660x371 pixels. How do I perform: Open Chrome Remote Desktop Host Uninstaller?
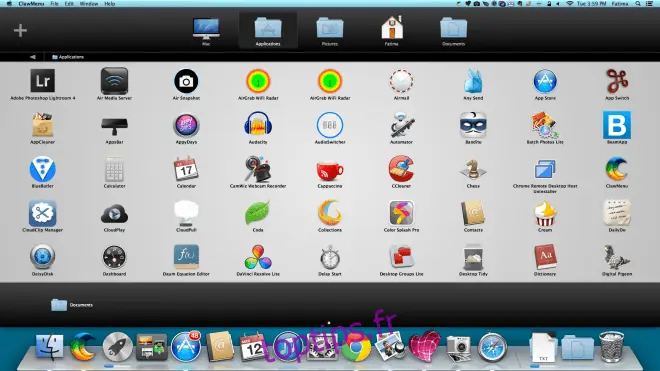pos(545,169)
